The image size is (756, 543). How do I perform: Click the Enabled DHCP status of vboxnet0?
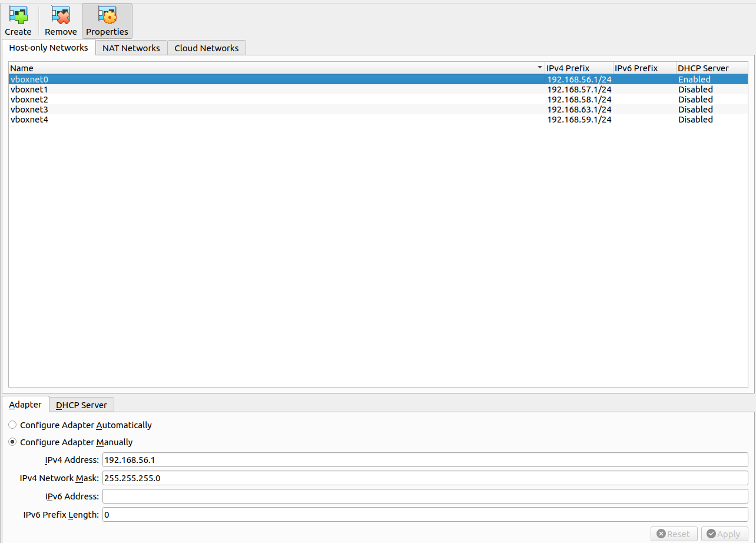[694, 80]
